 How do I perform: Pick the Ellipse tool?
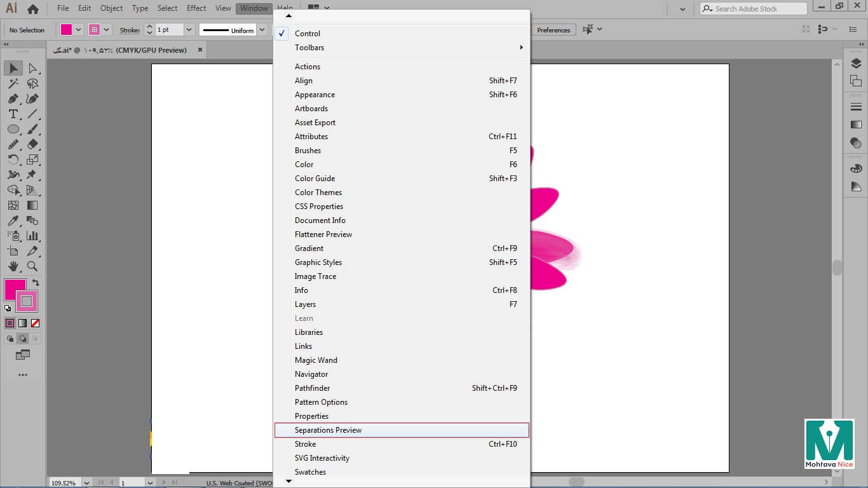[x=13, y=129]
